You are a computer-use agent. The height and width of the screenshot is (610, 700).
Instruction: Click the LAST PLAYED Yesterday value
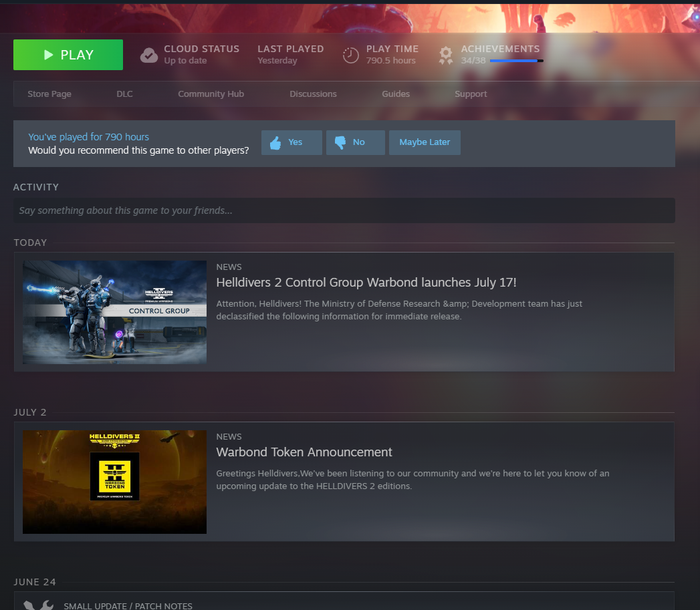point(277,61)
